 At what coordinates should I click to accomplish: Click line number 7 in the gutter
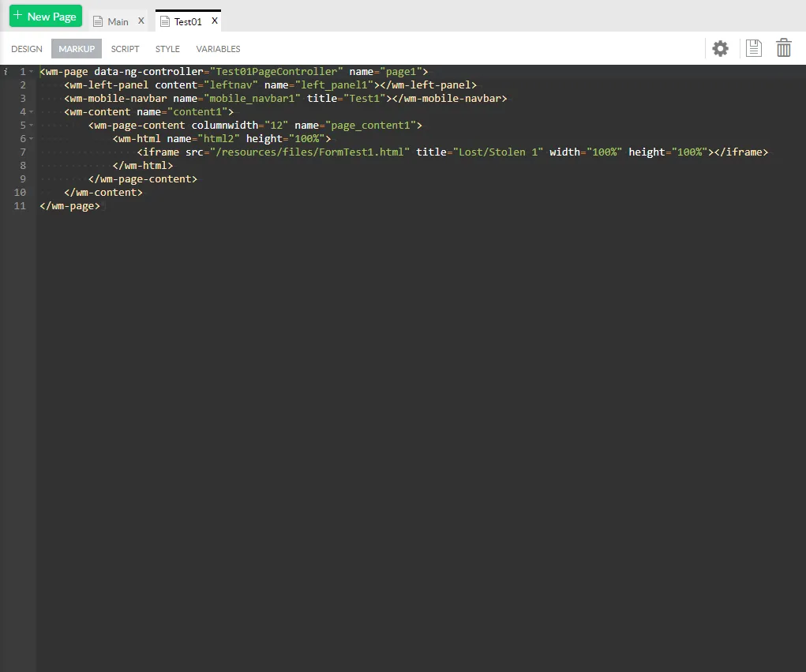23,152
